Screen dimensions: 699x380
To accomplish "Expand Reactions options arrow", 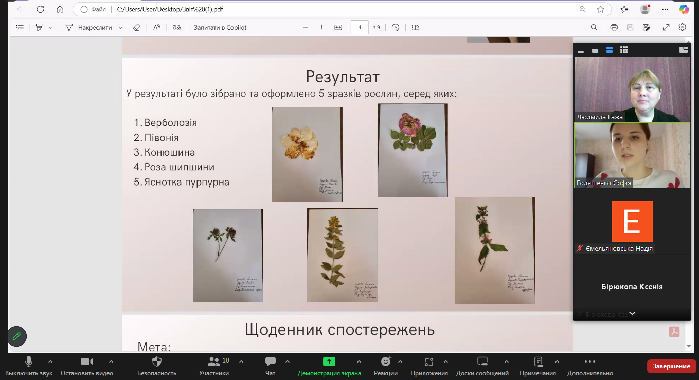I will 400,362.
